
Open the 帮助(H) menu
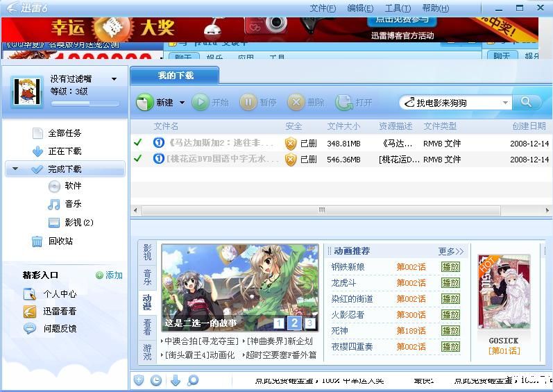click(x=436, y=8)
